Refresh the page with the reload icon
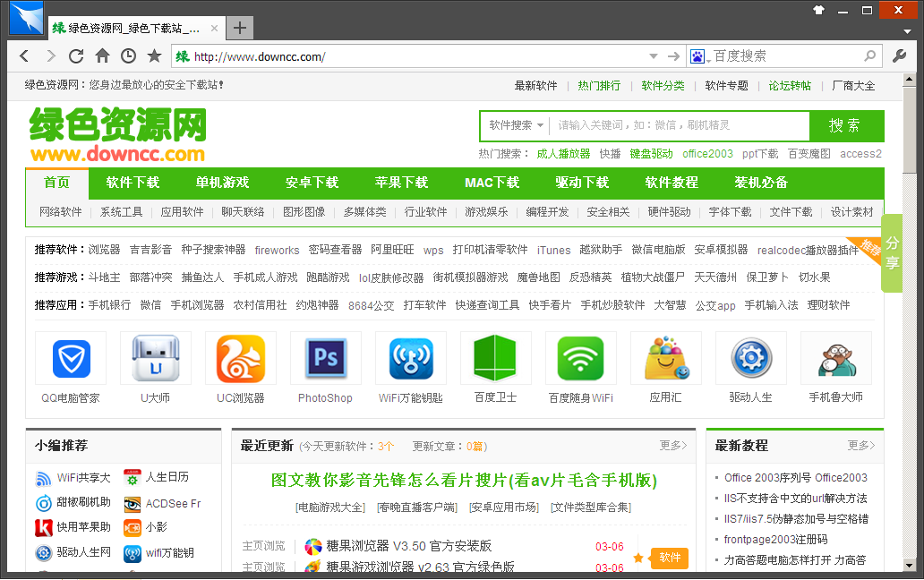This screenshot has height=580, width=924. [x=76, y=55]
